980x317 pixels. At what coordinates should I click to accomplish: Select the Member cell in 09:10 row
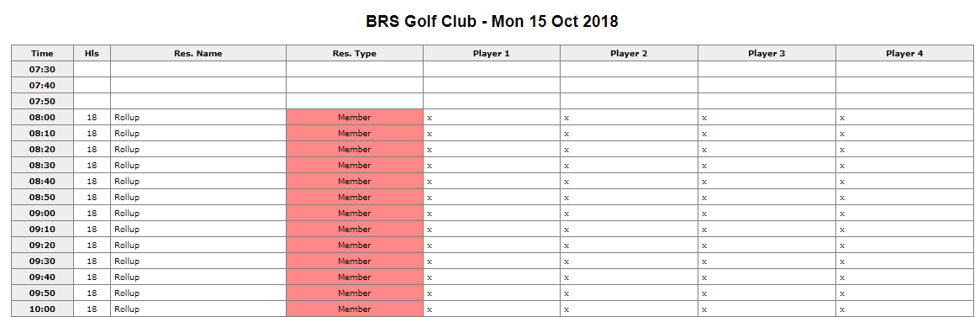pos(355,229)
